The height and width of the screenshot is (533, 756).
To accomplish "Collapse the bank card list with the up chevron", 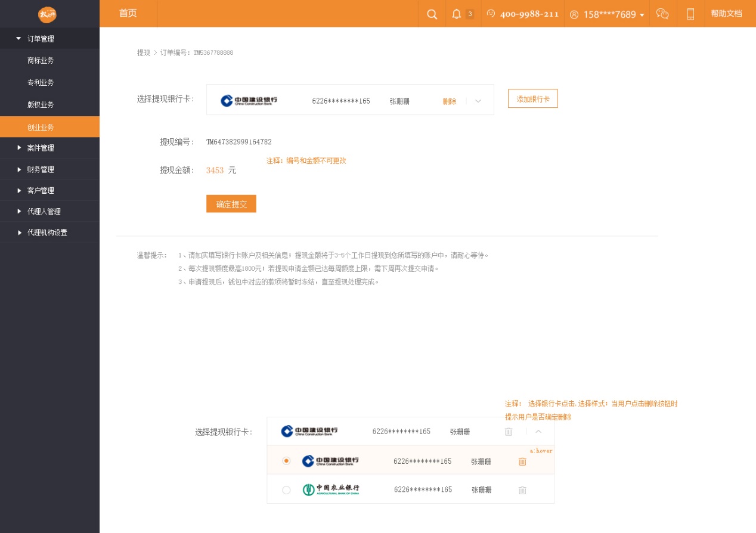I will [538, 431].
